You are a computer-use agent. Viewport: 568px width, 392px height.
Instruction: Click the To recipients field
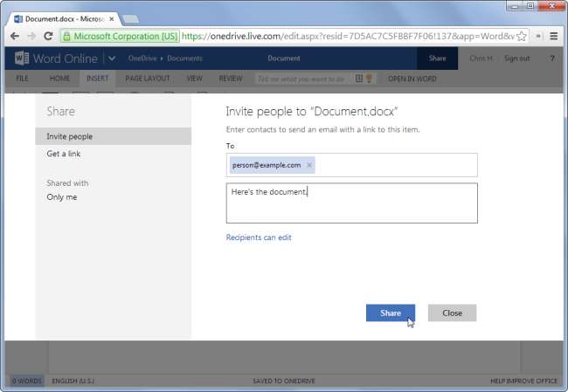click(x=352, y=165)
